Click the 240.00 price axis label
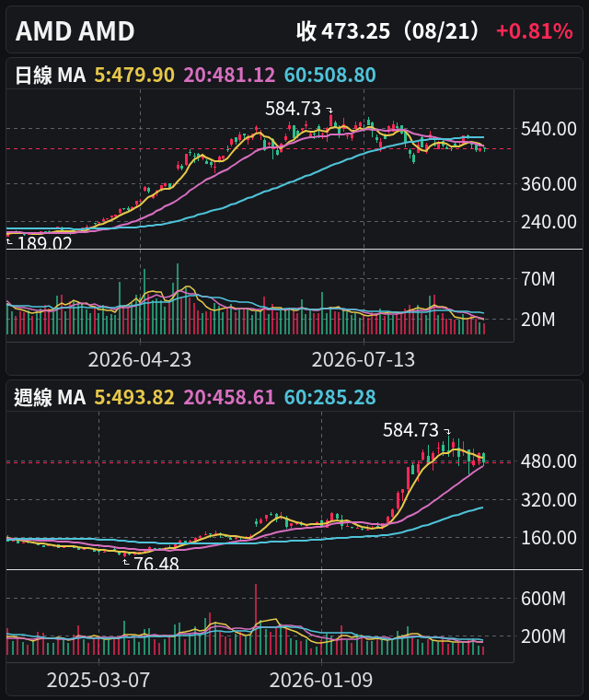 pyautogui.click(x=549, y=221)
